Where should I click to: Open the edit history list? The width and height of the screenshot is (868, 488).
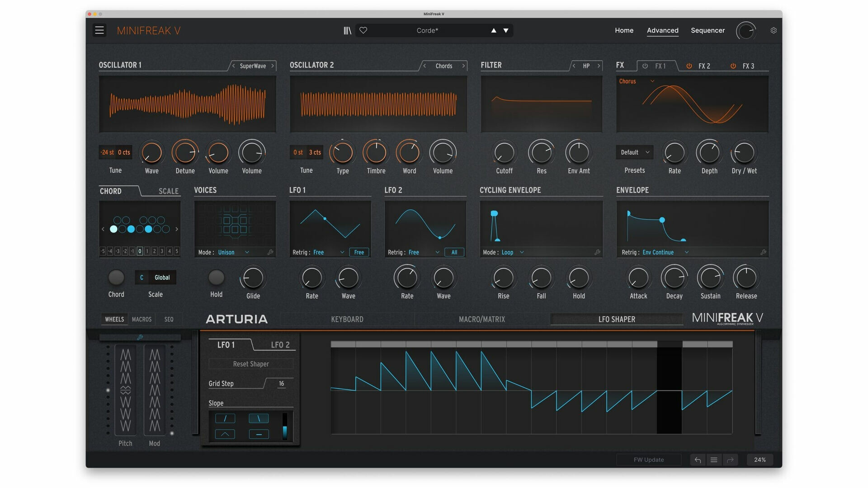click(714, 460)
